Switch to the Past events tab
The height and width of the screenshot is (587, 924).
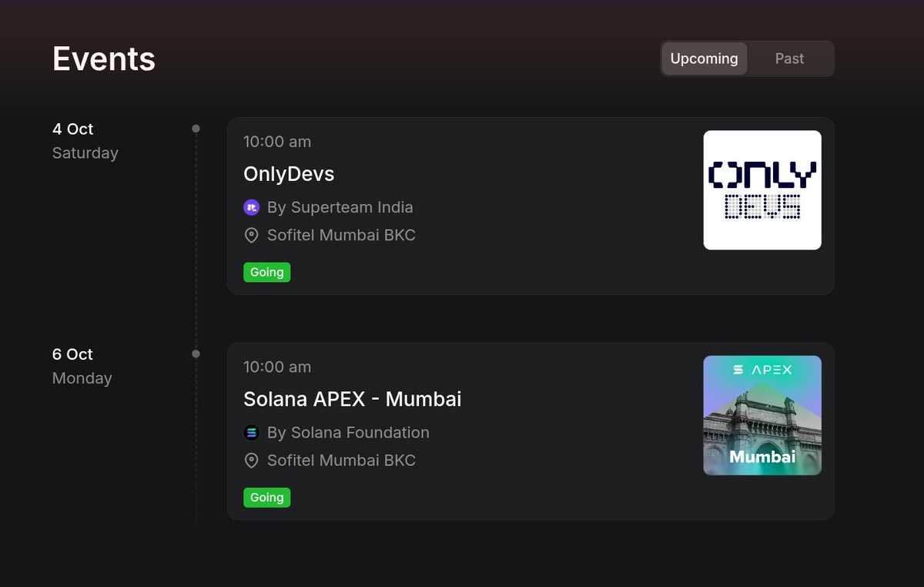pyautogui.click(x=789, y=59)
